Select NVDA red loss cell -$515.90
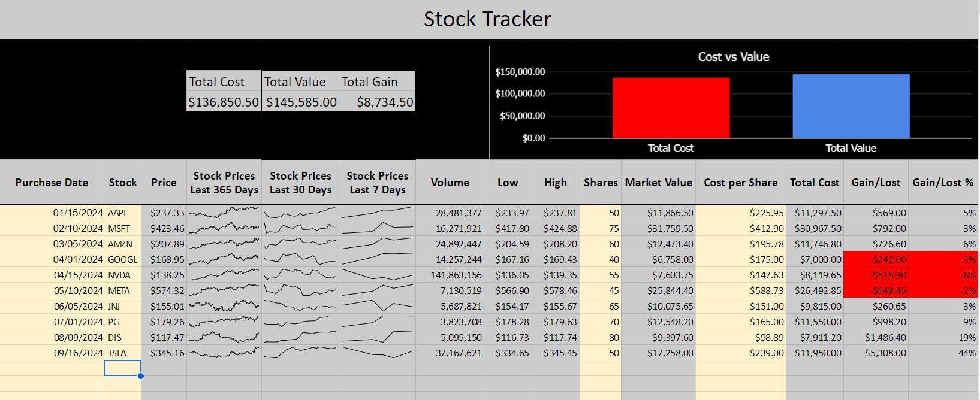The height and width of the screenshot is (400, 980). pos(876,275)
